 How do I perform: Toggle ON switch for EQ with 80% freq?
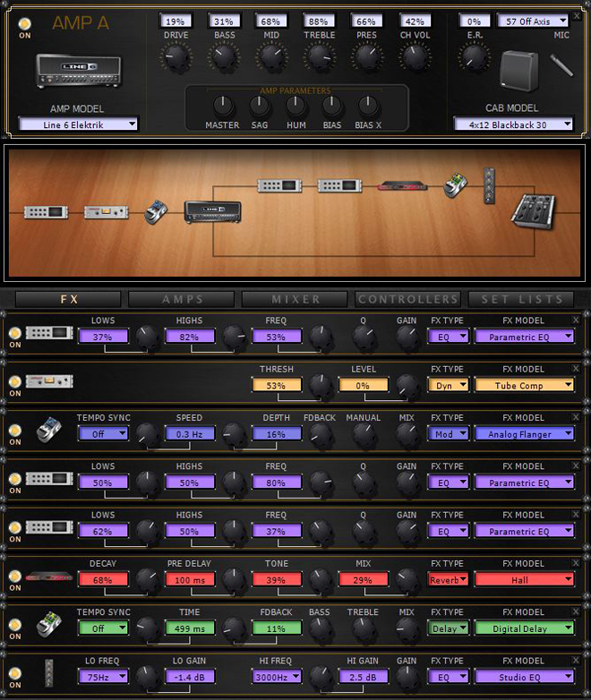(x=14, y=479)
